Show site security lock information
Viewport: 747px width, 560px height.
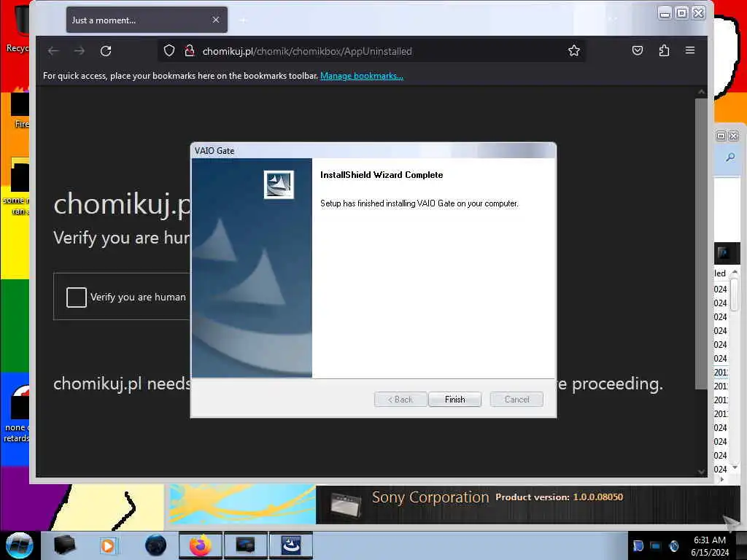(190, 51)
